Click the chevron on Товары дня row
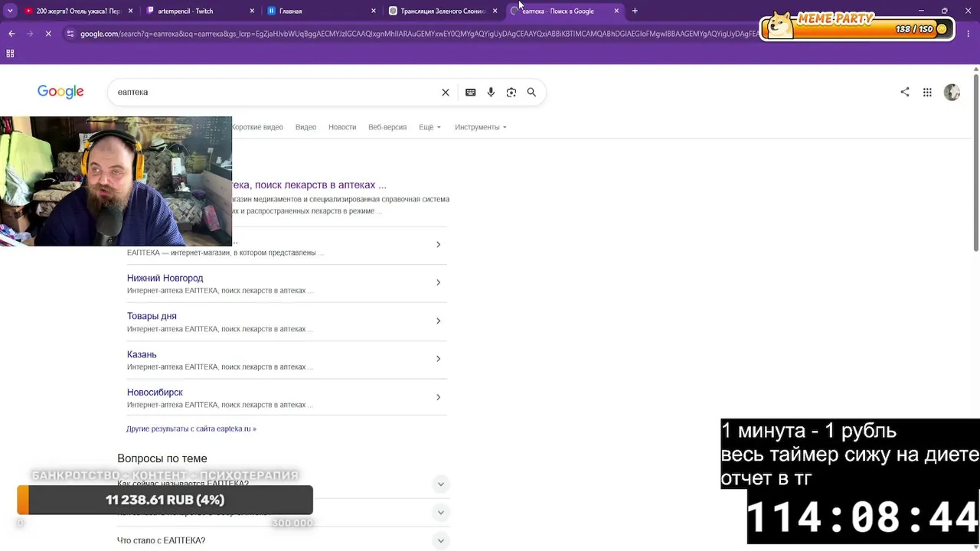The image size is (980, 551). [438, 321]
